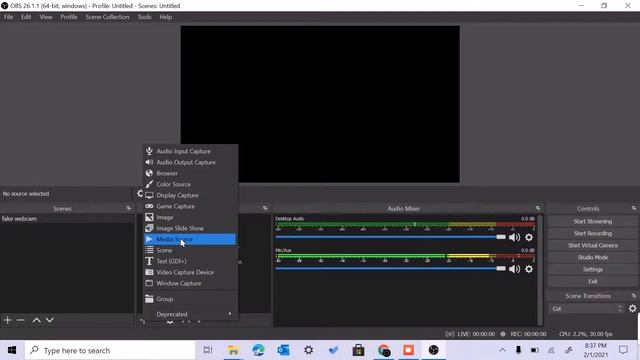Click Start Virtual Camera
Viewport: 640px width, 360px height.
click(593, 245)
